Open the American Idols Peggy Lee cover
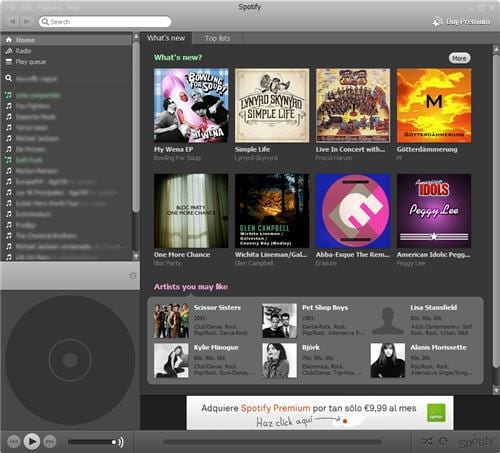 (x=434, y=211)
